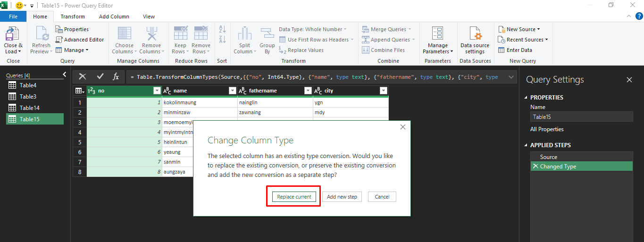Click in the formula bar text

pos(315,77)
